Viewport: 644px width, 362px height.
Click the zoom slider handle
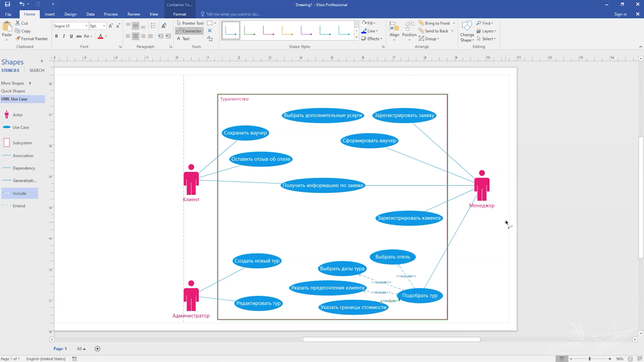(x=590, y=359)
